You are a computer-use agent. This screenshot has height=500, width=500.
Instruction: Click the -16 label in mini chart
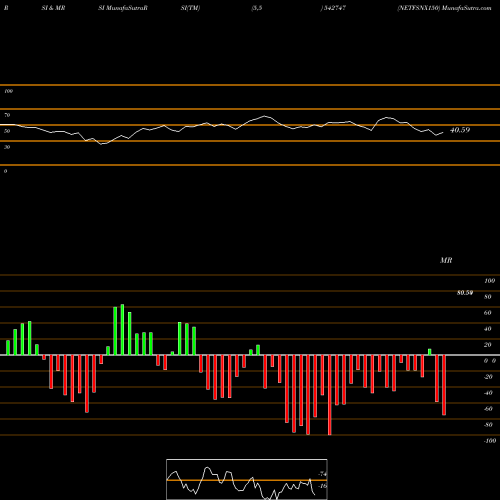pyautogui.click(x=322, y=486)
